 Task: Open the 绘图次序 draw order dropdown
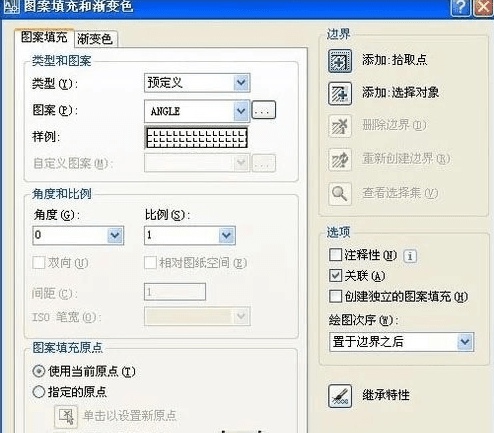tap(401, 342)
